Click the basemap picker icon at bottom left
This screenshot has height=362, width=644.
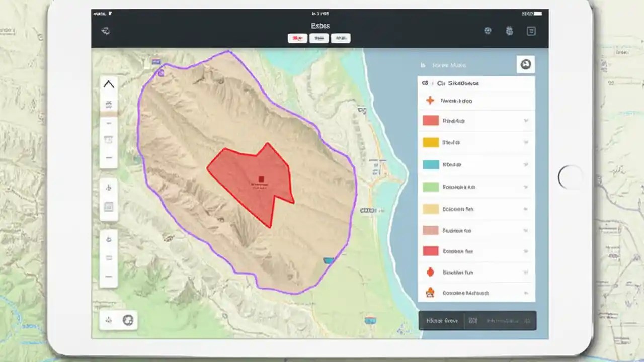(x=128, y=320)
